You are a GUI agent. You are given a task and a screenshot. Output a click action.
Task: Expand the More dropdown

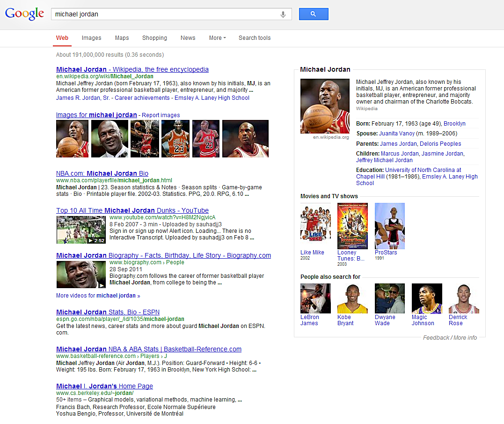pos(217,38)
